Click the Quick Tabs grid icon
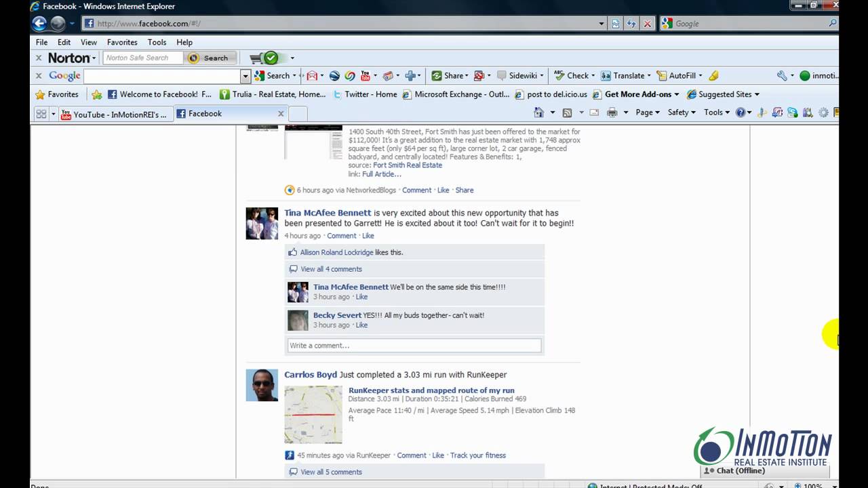The width and height of the screenshot is (868, 488). [x=41, y=114]
